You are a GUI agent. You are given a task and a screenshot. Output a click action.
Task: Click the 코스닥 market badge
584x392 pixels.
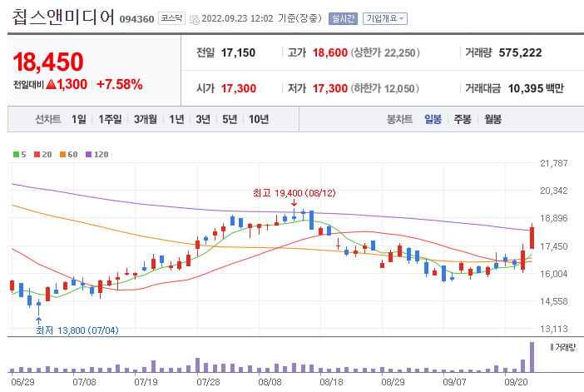click(x=171, y=18)
